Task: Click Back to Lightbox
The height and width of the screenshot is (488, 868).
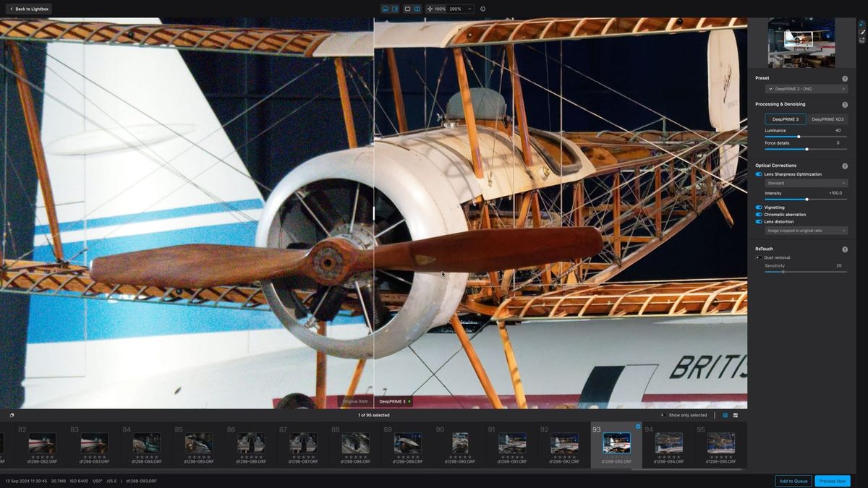Action: coord(29,9)
